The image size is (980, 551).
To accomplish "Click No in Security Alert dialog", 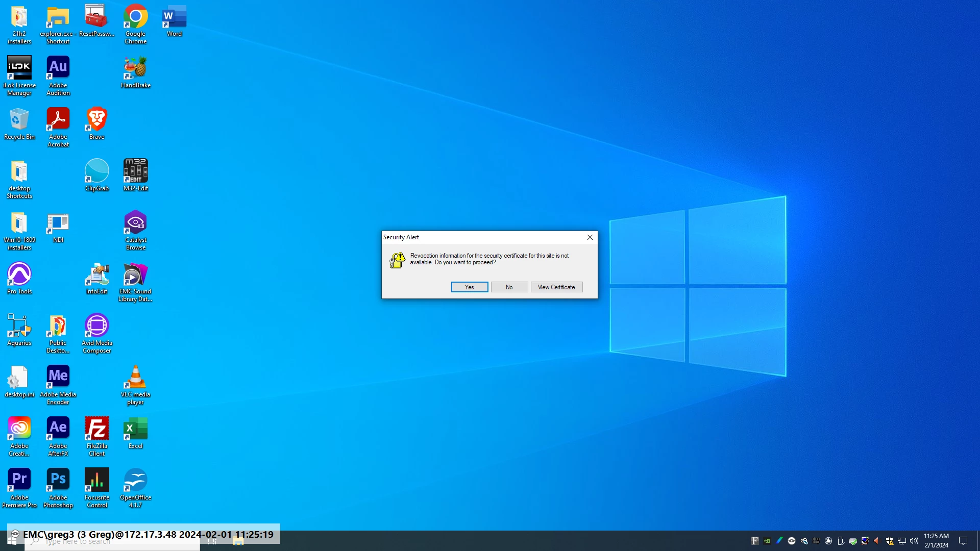I will 509,287.
